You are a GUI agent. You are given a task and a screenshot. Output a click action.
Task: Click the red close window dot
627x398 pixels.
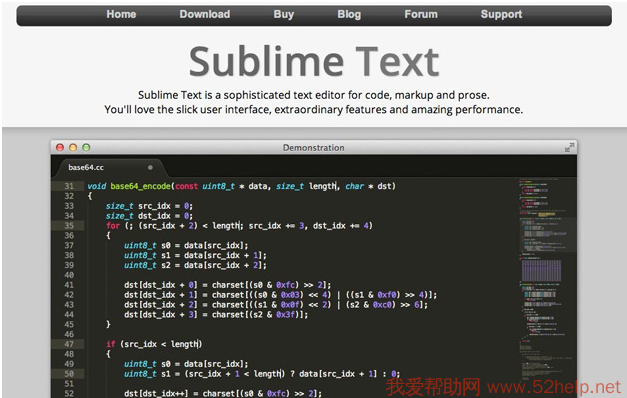[x=60, y=148]
